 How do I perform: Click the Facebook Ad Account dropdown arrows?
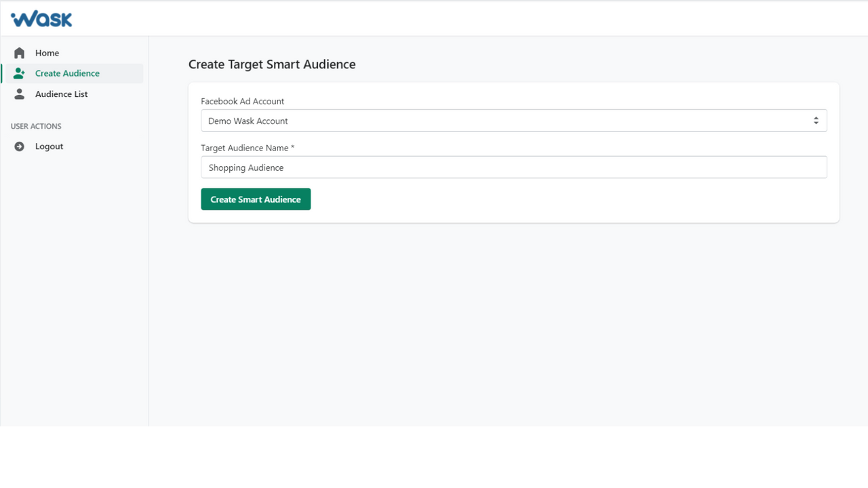click(x=816, y=121)
